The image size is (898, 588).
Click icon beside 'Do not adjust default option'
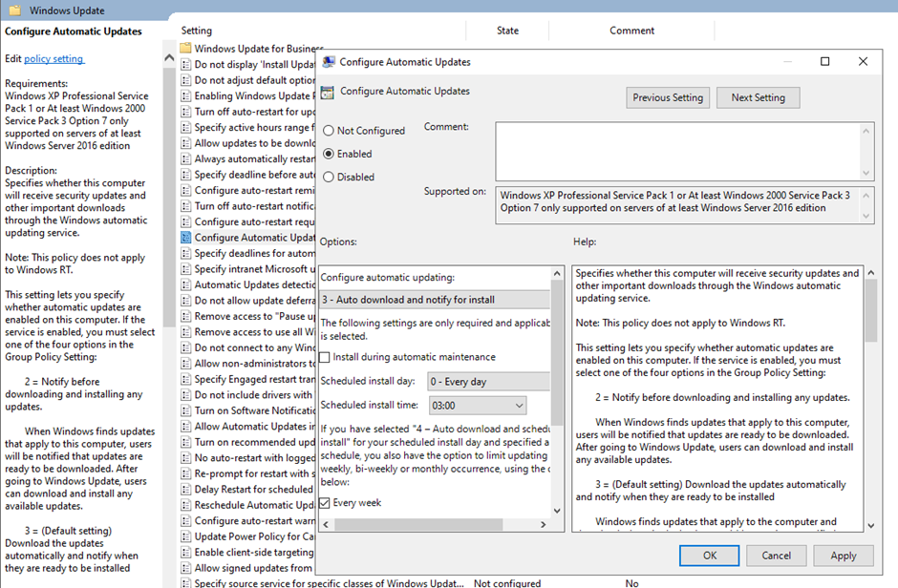pyautogui.click(x=185, y=80)
